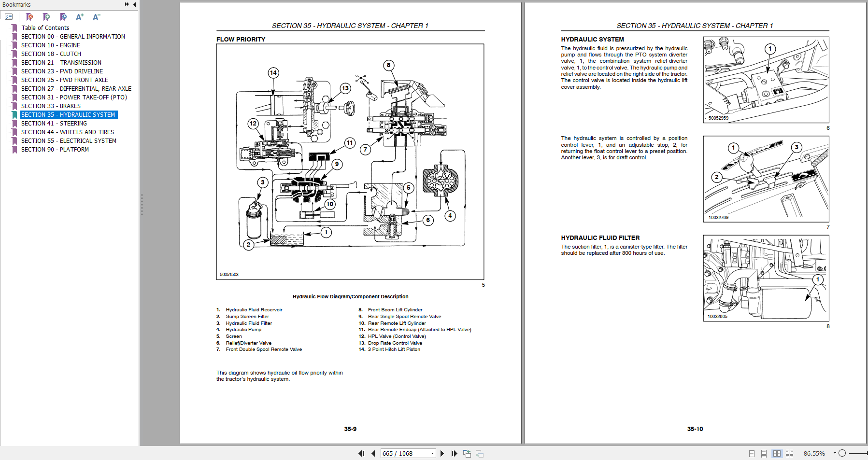
Task: Toggle continuous facing page mode
Action: pyautogui.click(x=789, y=453)
